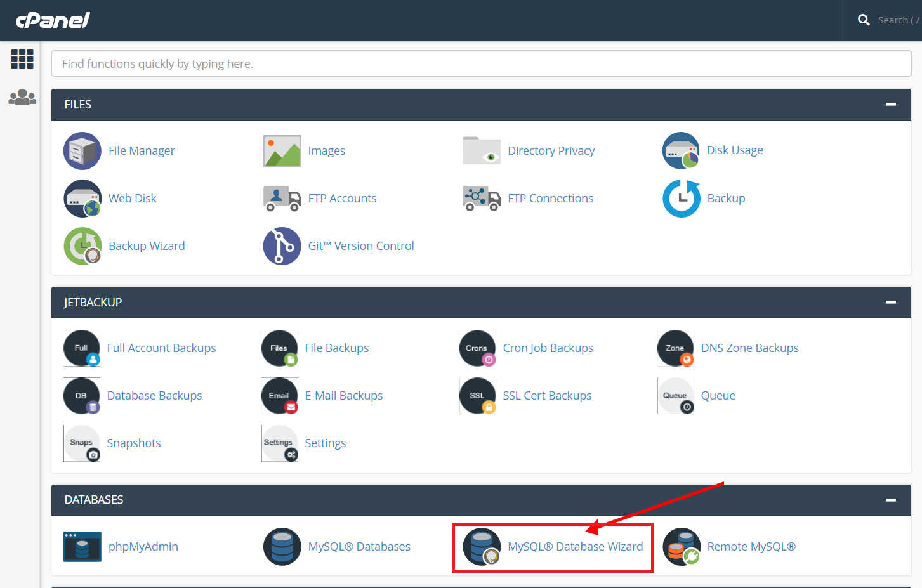Click the Disk Usage icon
Screen dimensions: 922x588
(681, 151)
